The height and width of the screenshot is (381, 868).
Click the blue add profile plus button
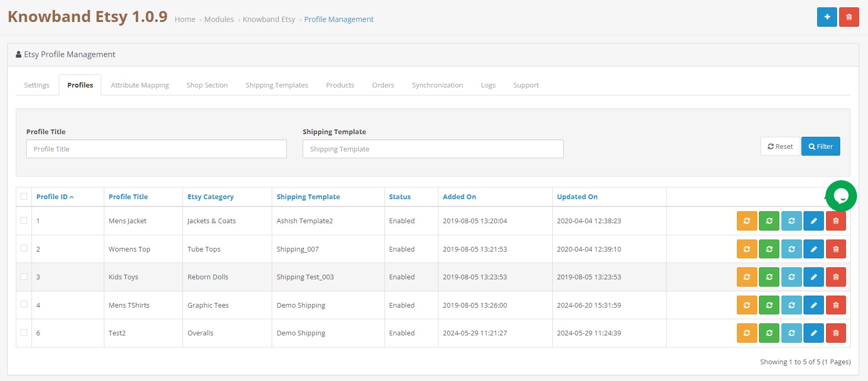point(827,17)
